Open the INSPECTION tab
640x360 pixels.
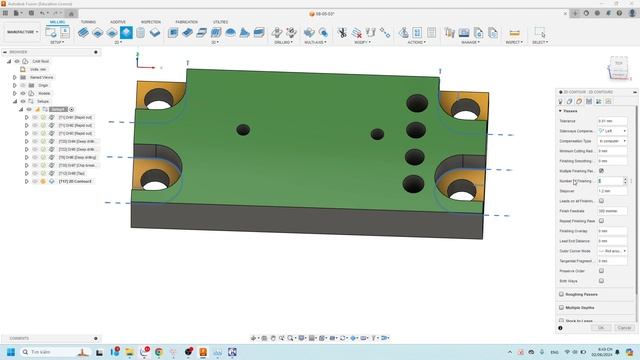[151, 22]
